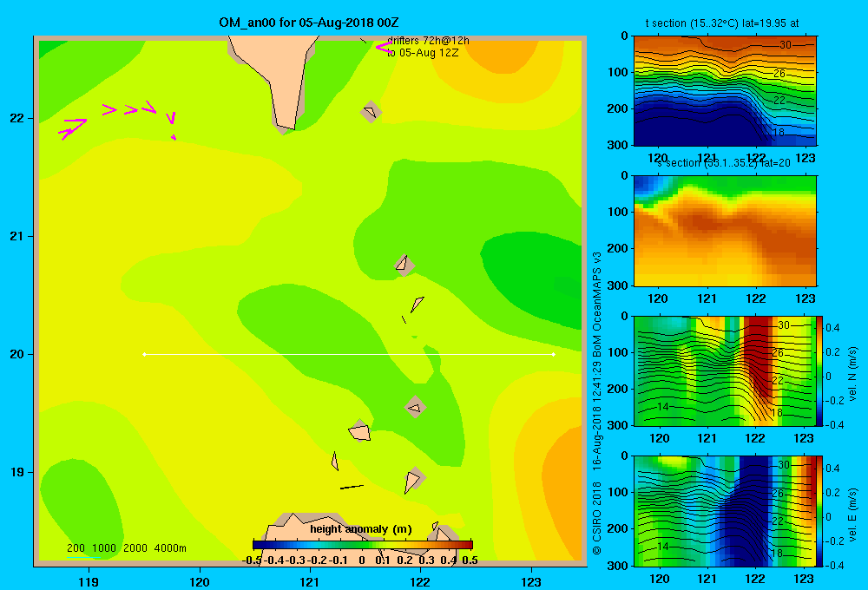Click the 't section (15..32°C) lat=19.95' title

[722, 23]
